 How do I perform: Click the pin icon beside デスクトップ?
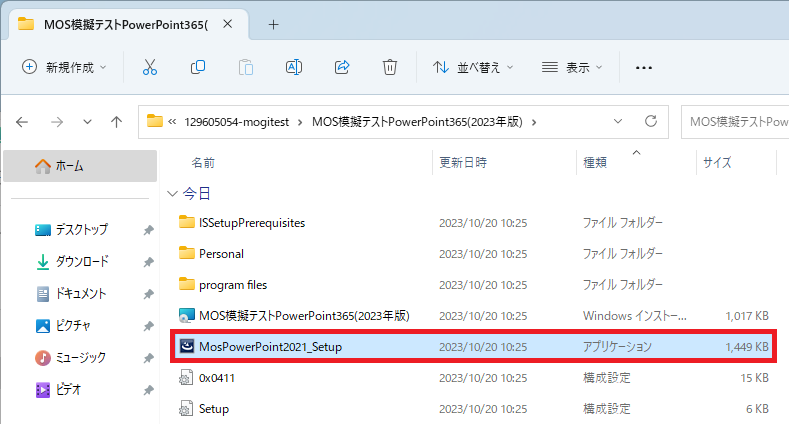(148, 230)
